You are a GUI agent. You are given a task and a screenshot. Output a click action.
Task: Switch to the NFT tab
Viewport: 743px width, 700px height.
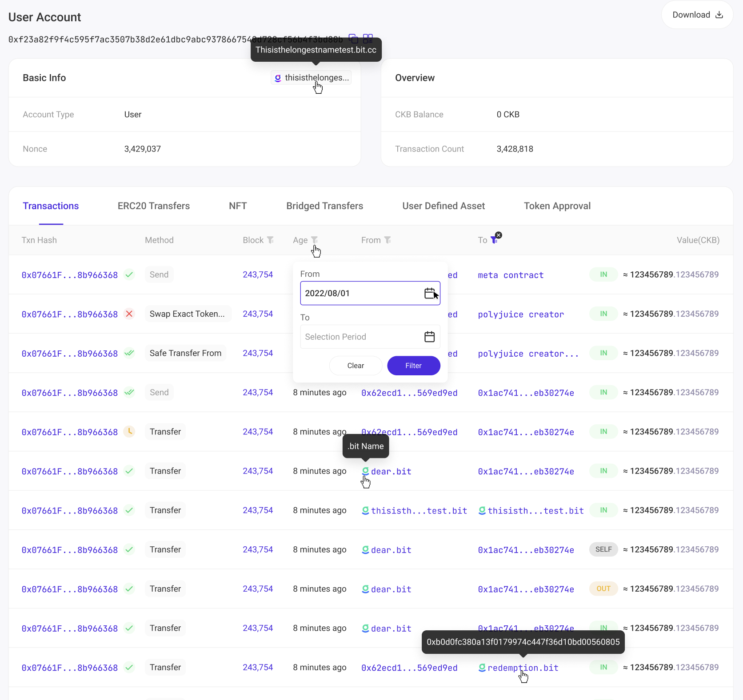(x=237, y=206)
